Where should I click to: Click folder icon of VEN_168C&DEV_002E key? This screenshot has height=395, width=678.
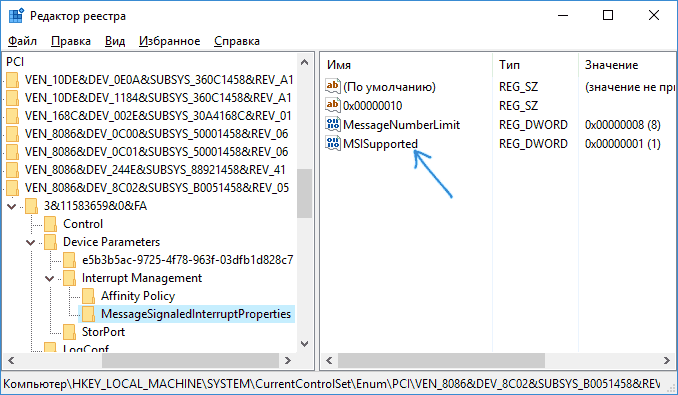12,116
